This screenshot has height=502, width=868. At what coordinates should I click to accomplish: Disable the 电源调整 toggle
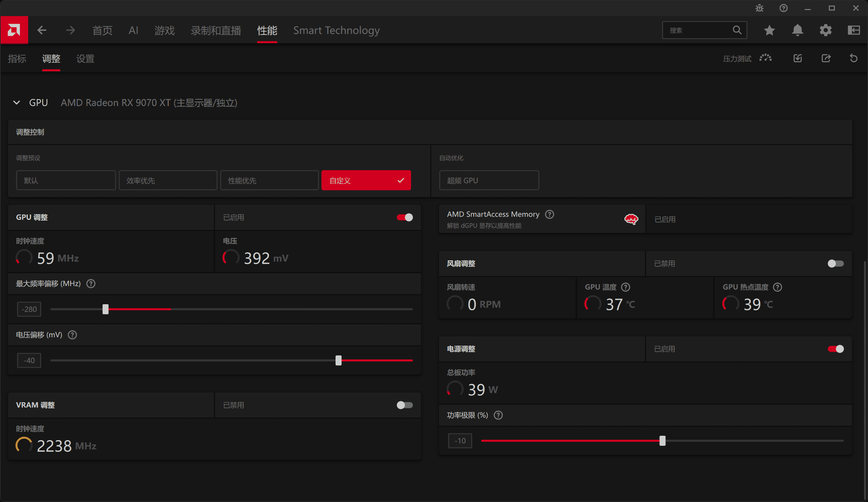(836, 349)
